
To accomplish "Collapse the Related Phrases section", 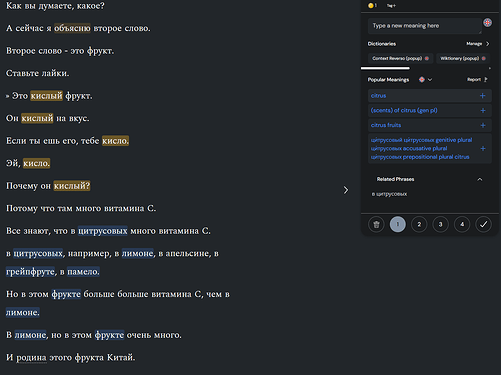I will click(x=480, y=179).
